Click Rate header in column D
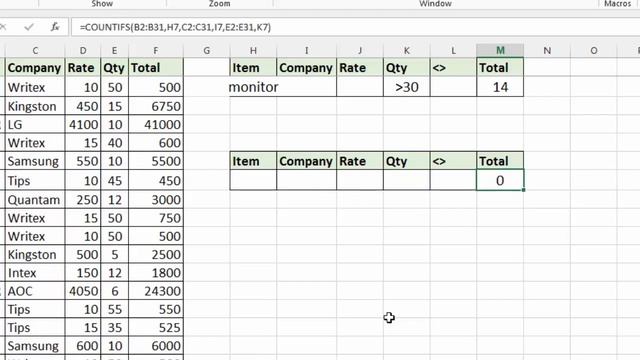The image size is (640, 360). pyautogui.click(x=83, y=68)
